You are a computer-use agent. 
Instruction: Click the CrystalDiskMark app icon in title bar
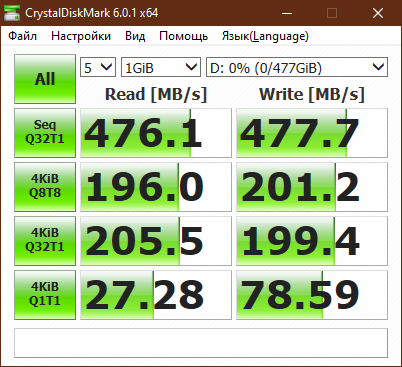pyautogui.click(x=11, y=13)
